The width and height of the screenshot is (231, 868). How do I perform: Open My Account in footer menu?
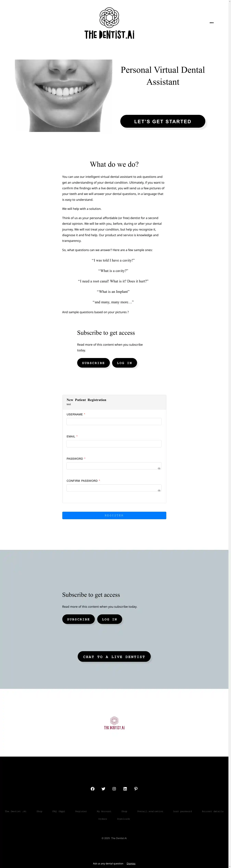pos(104,811)
